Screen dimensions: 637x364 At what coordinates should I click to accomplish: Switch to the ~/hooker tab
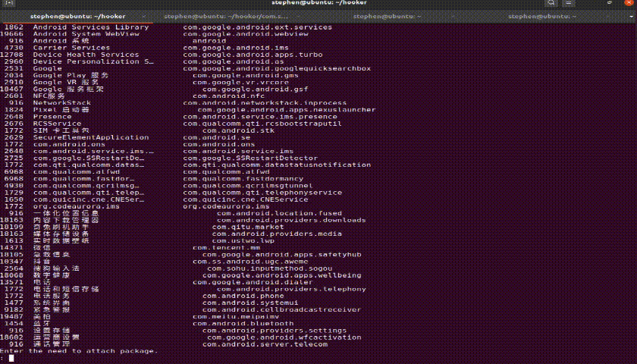(x=77, y=16)
